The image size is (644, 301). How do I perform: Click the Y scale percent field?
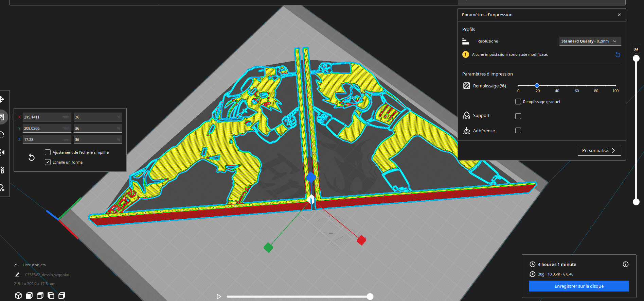pyautogui.click(x=98, y=128)
